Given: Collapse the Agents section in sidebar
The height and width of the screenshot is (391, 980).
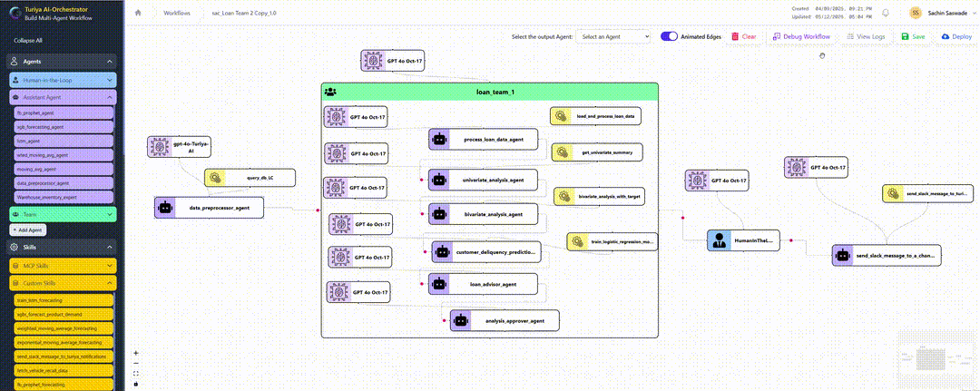Looking at the screenshot, I should click(x=110, y=62).
